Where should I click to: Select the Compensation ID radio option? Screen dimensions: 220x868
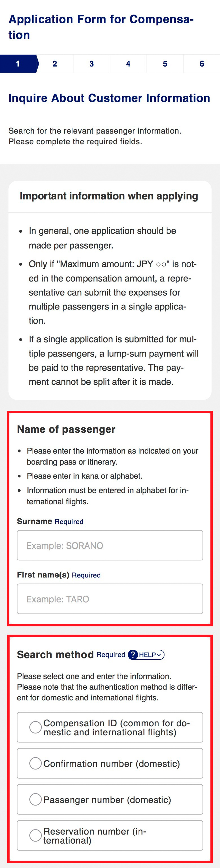[35, 727]
